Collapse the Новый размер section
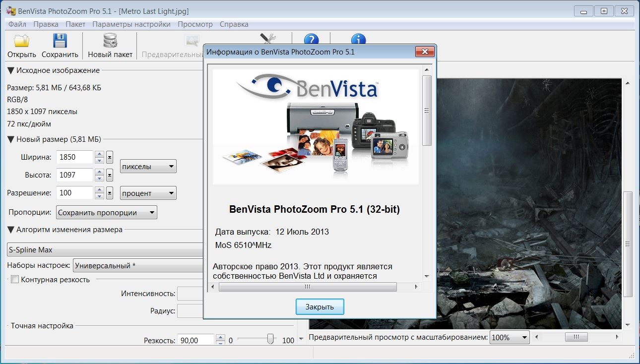Screen dimensions: 640x364 [11, 139]
